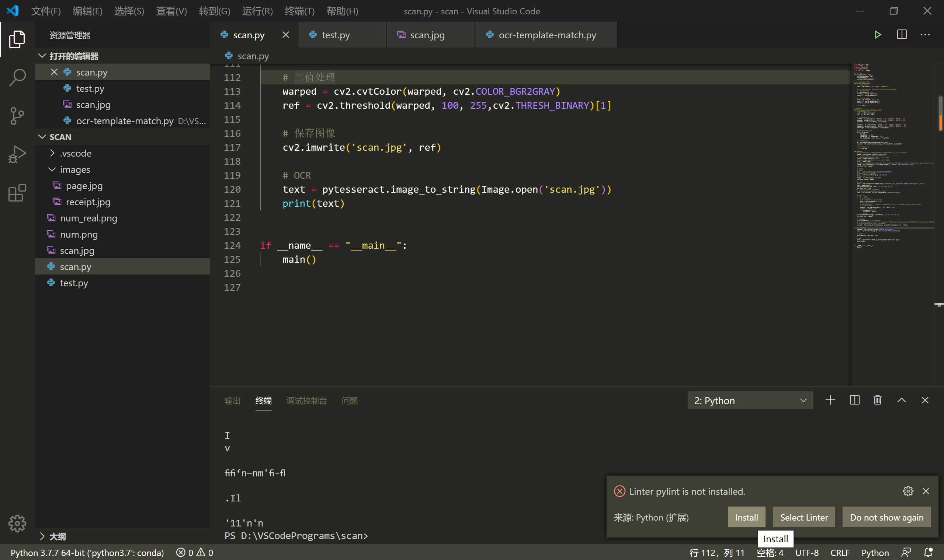944x560 pixels.
Task: Click Install for pylint linter
Action: tap(746, 517)
